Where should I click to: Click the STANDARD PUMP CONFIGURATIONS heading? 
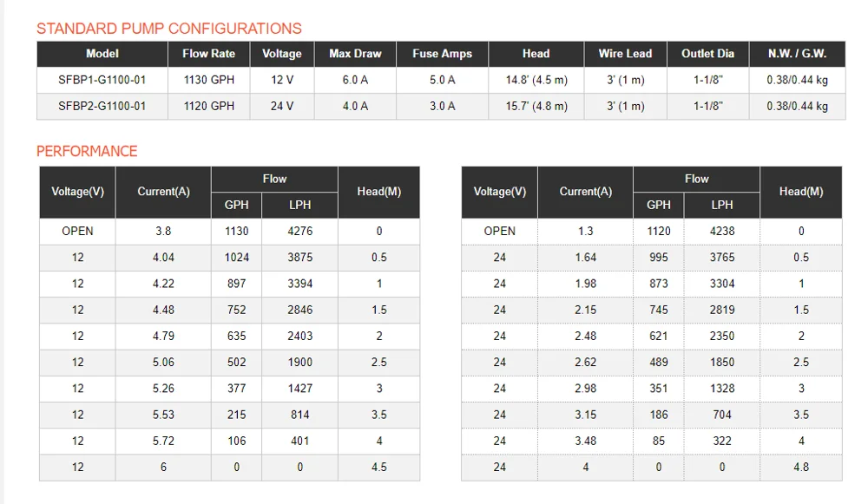click(169, 29)
